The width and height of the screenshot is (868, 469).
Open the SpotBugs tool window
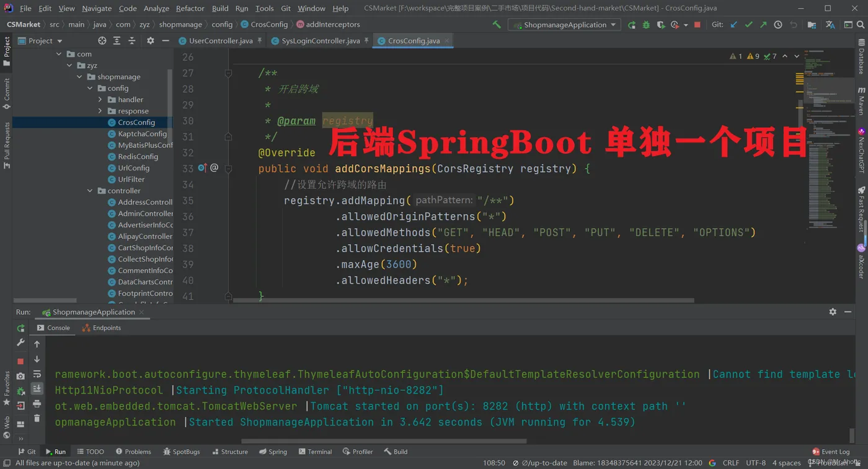point(181,452)
